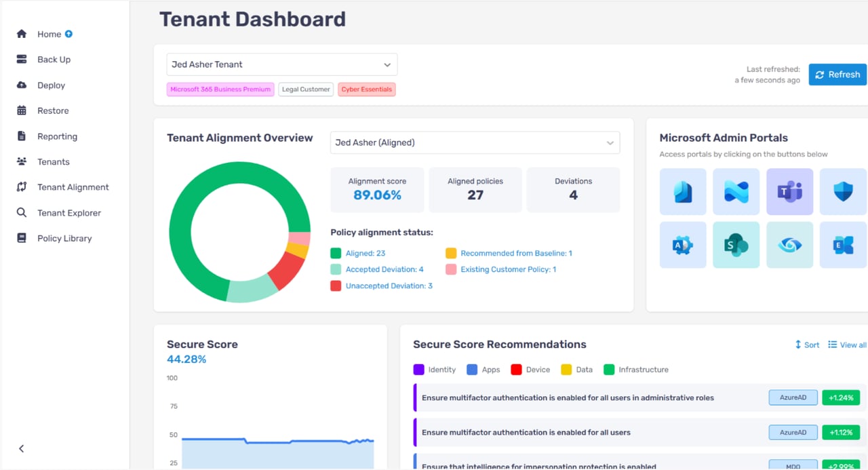Viewport: 868px width, 470px height.
Task: Click the View all recommendations link
Action: pyautogui.click(x=847, y=345)
